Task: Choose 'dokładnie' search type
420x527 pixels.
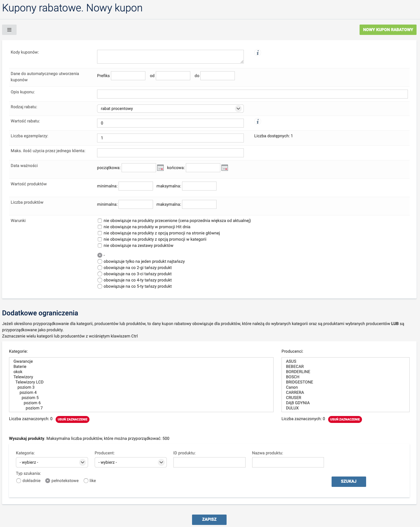Action: (x=19, y=481)
